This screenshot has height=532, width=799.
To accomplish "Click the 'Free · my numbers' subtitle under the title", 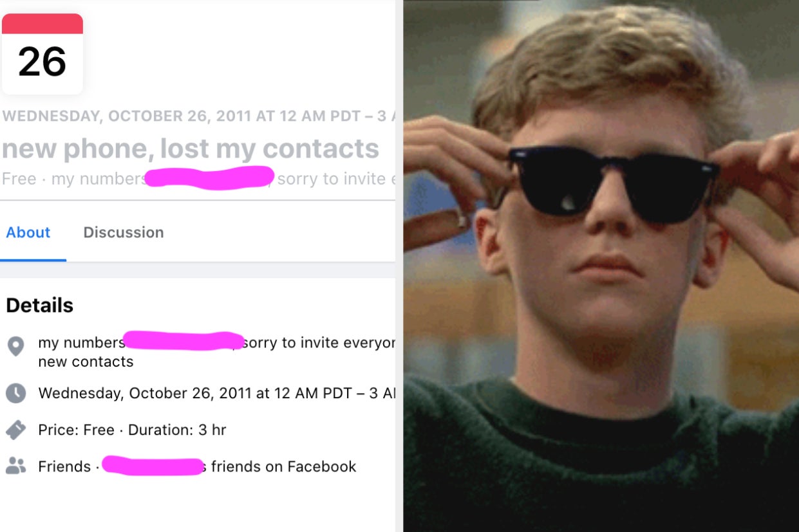I will point(74,178).
